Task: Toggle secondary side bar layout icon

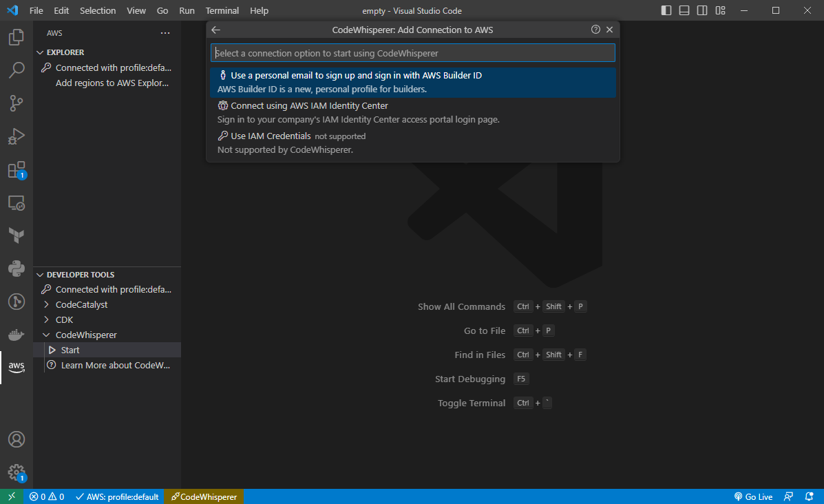Action: [701, 10]
